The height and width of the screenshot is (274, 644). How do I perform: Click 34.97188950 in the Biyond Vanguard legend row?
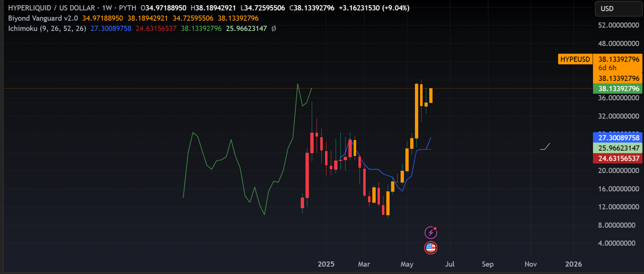pyautogui.click(x=103, y=18)
